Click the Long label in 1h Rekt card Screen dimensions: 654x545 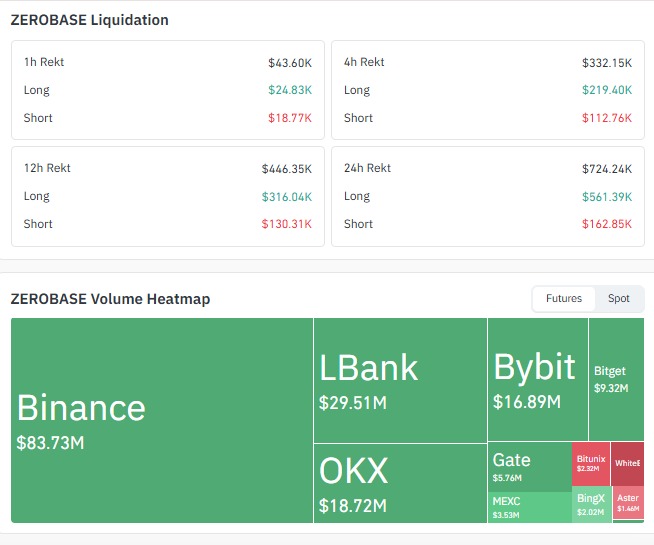pyautogui.click(x=37, y=90)
